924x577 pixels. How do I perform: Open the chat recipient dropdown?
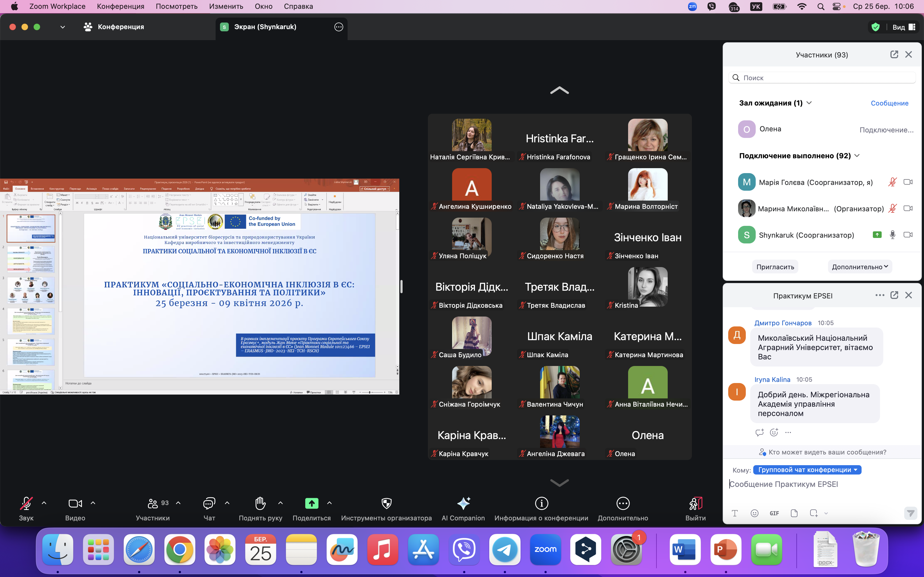coord(807,470)
